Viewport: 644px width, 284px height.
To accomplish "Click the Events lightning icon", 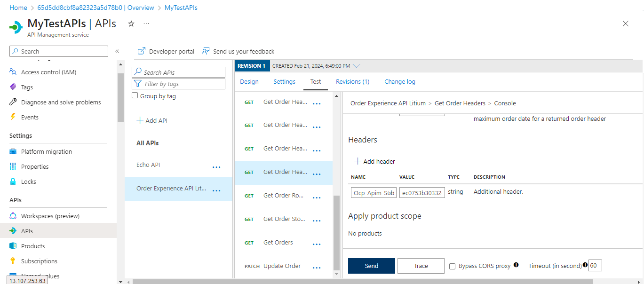I will pyautogui.click(x=13, y=117).
